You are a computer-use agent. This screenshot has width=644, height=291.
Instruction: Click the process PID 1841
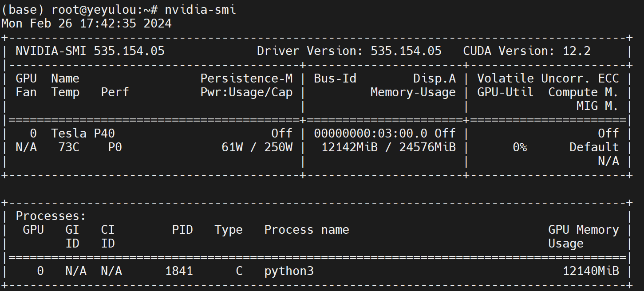point(179,271)
